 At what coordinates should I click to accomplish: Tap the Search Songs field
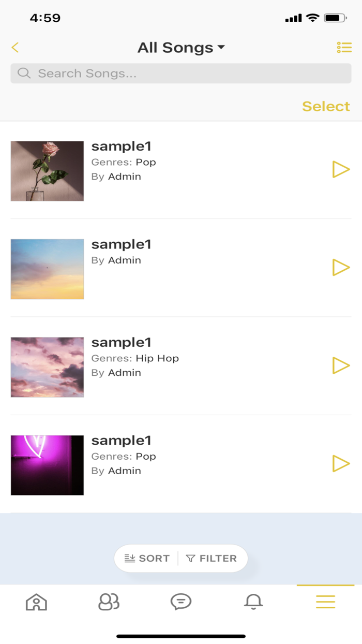(x=180, y=73)
